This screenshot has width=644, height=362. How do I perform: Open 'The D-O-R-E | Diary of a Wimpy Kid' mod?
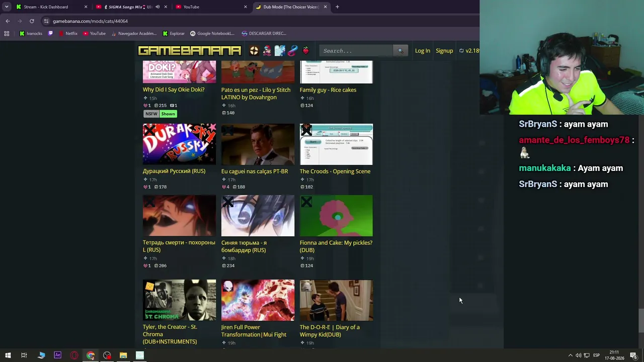point(330,331)
